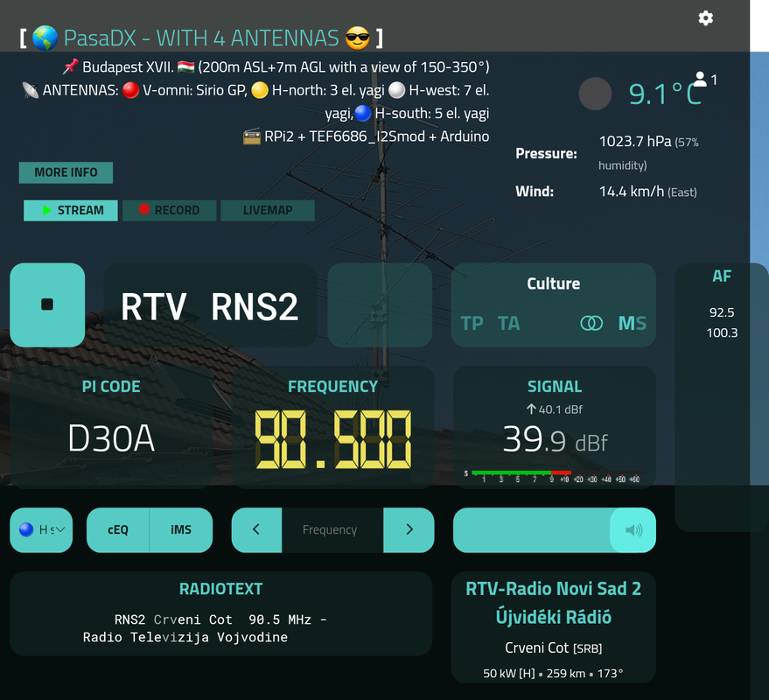Open the LIVEMAP button
The height and width of the screenshot is (700, 769).
coord(268,211)
